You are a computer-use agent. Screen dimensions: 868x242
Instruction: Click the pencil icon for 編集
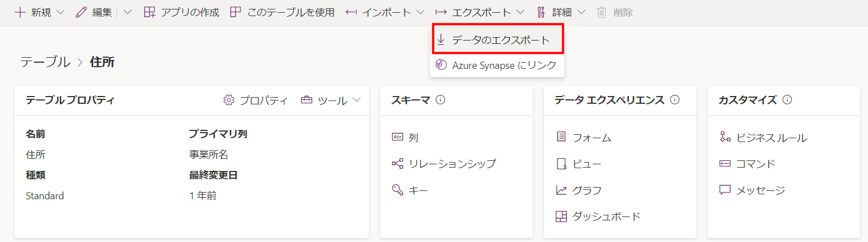tap(81, 12)
